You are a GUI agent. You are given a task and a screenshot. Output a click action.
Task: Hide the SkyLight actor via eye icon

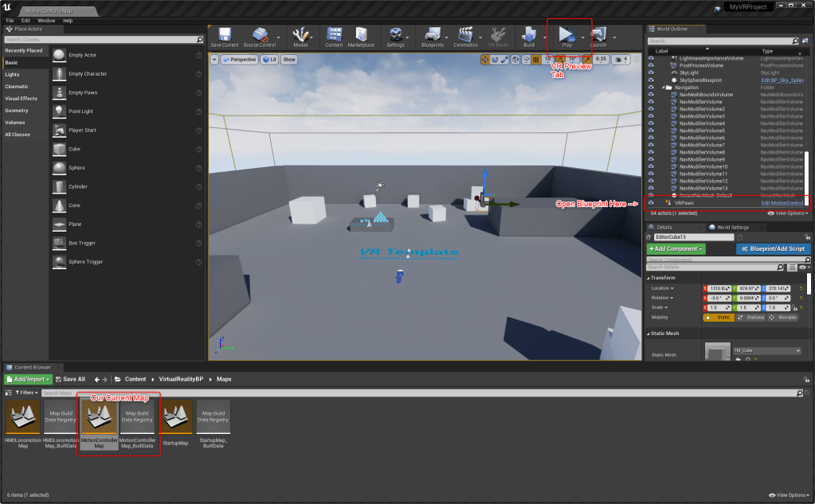coord(651,72)
